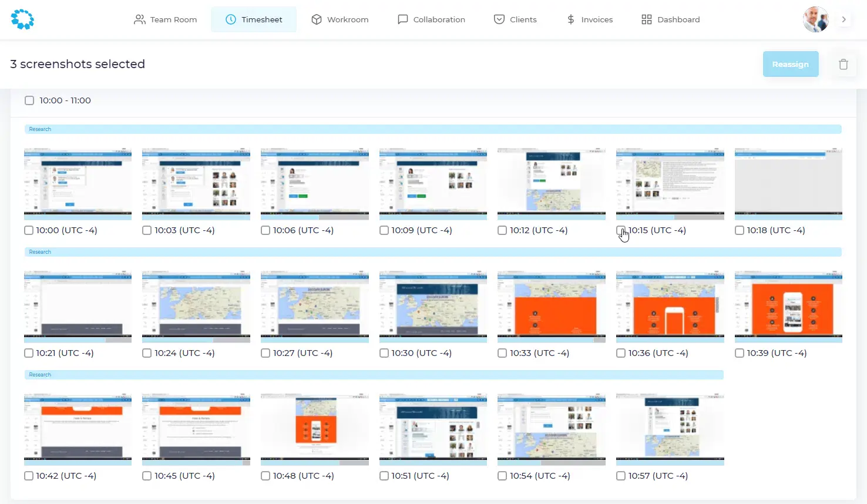This screenshot has width=867, height=504.
Task: Click the Dashboard grid icon
Action: pos(647,19)
